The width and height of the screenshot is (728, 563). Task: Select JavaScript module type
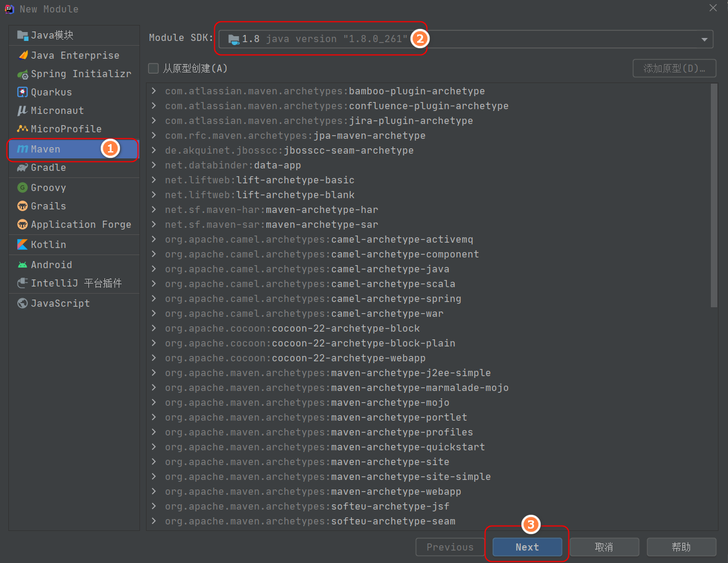(x=74, y=303)
